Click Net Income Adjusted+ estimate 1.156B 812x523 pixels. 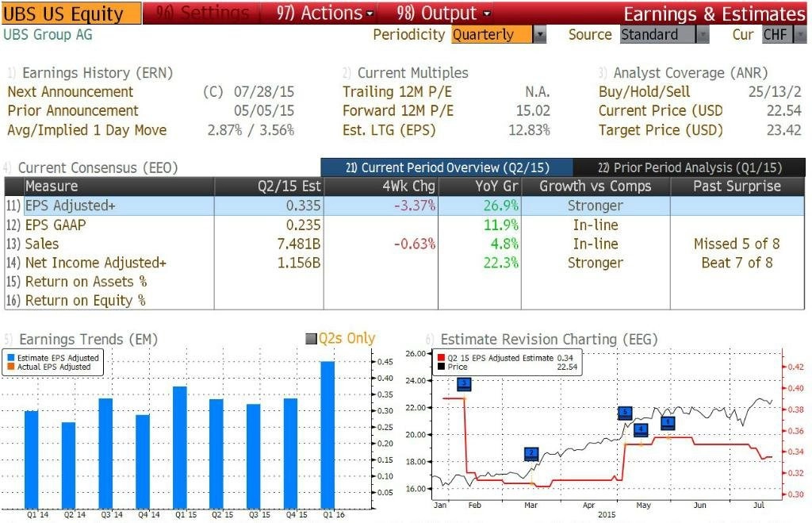299,263
